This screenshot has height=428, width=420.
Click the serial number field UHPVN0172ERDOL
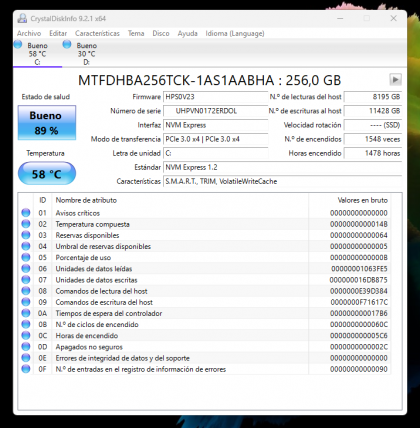coord(215,111)
